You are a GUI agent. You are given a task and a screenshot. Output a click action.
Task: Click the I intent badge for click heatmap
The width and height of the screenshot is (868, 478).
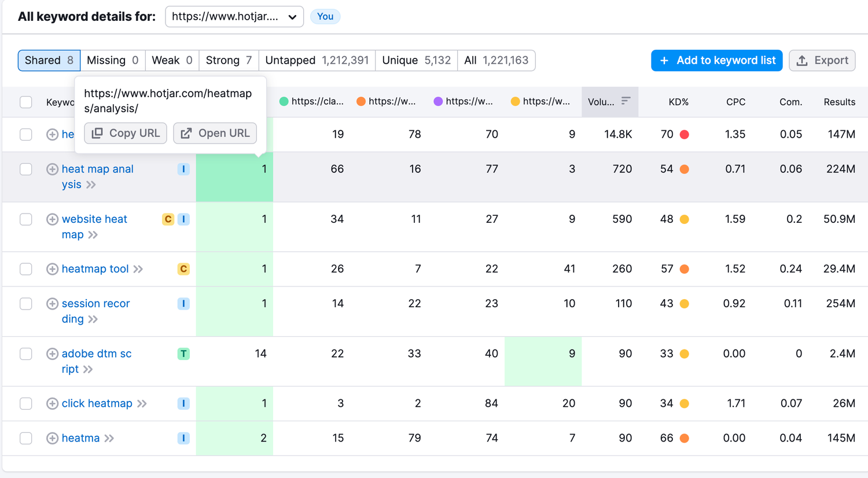pos(183,403)
